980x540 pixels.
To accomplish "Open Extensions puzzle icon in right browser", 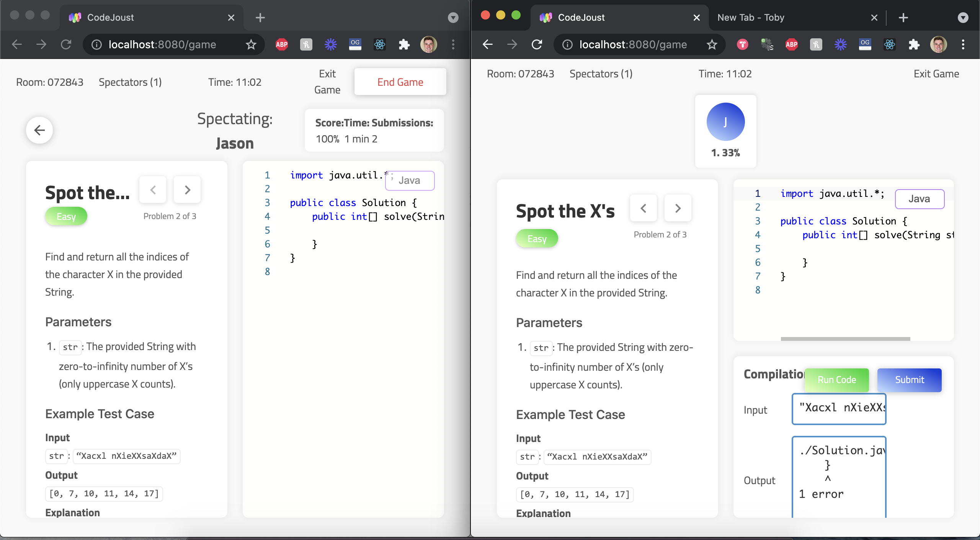I will tap(914, 44).
